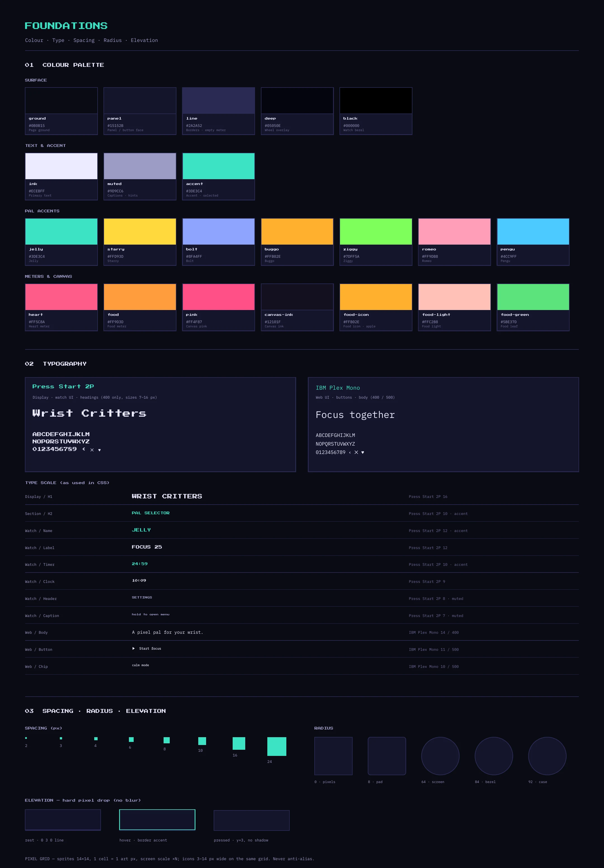This screenshot has width=604, height=868.
Task: Click the jelly pal accent swatch
Action: point(61,242)
